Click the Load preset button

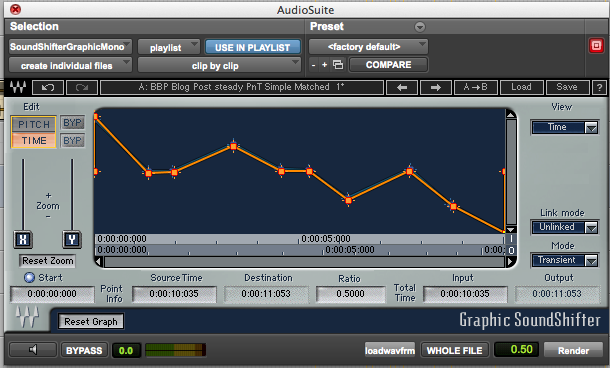click(x=521, y=88)
